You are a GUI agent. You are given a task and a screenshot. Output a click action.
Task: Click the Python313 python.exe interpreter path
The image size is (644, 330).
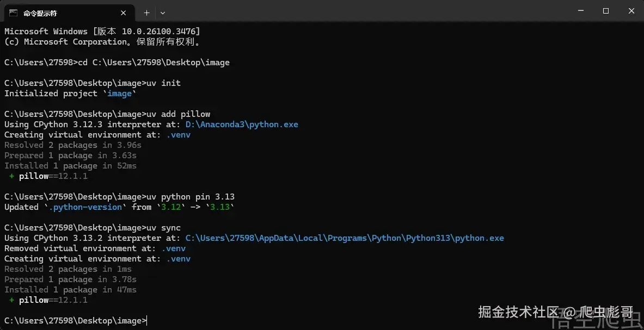[x=345, y=238]
